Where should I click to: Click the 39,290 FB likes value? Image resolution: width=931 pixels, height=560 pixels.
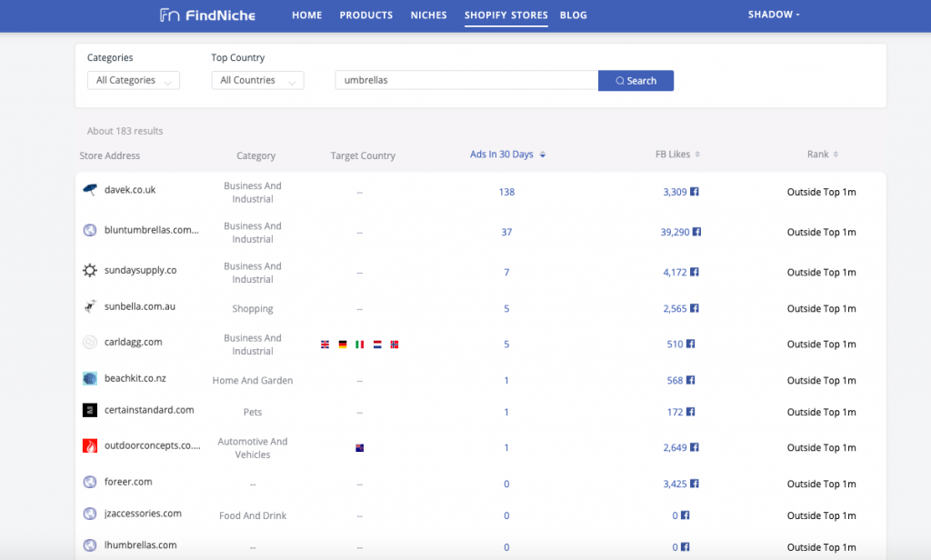(676, 232)
